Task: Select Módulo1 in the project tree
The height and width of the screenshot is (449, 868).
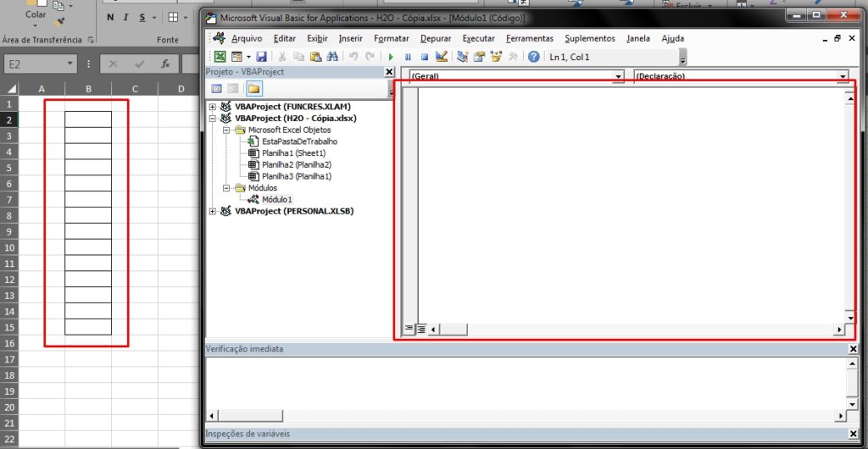Action: [x=276, y=199]
